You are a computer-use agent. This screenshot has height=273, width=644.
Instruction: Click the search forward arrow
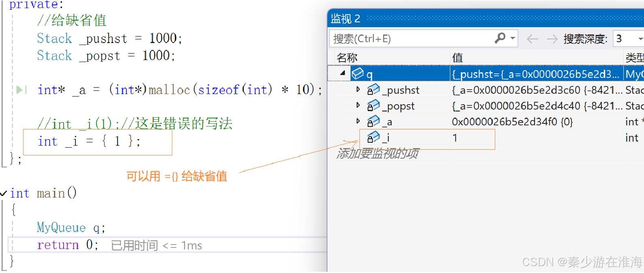tap(552, 39)
